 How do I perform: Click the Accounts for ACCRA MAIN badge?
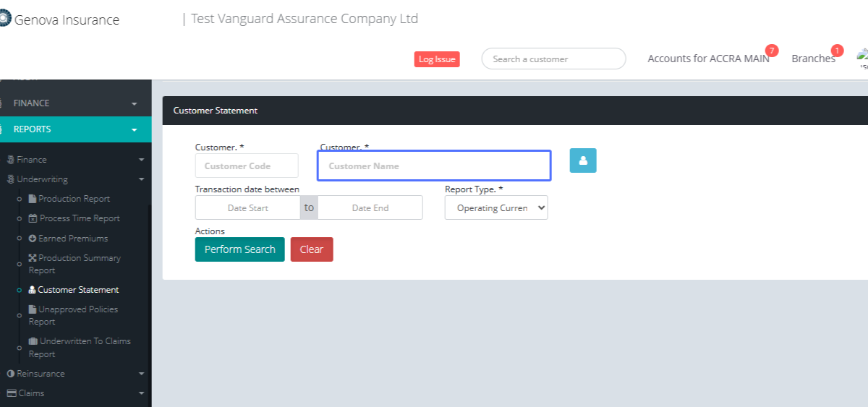tap(772, 51)
